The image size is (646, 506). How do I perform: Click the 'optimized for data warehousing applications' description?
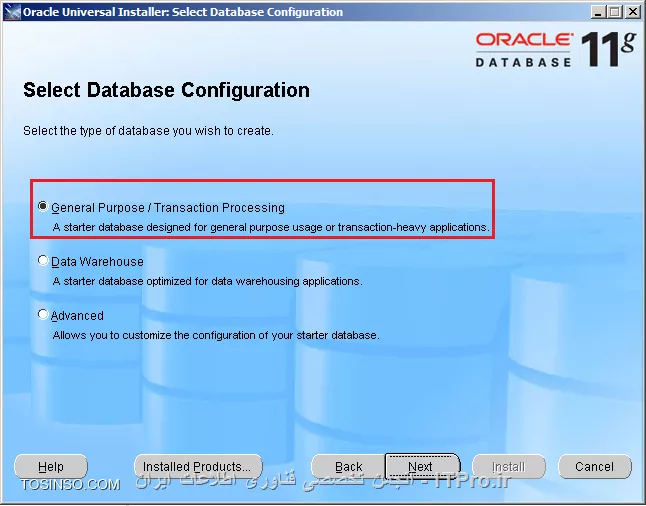click(x=208, y=281)
